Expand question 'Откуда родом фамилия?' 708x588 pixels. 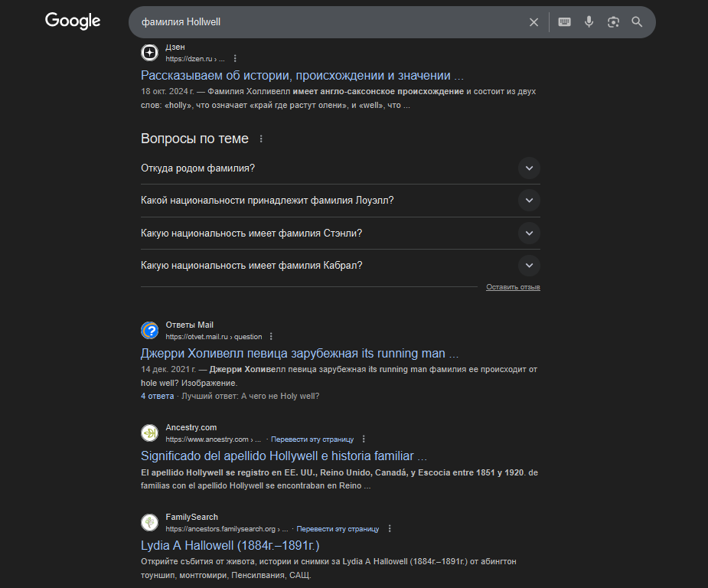[529, 168]
